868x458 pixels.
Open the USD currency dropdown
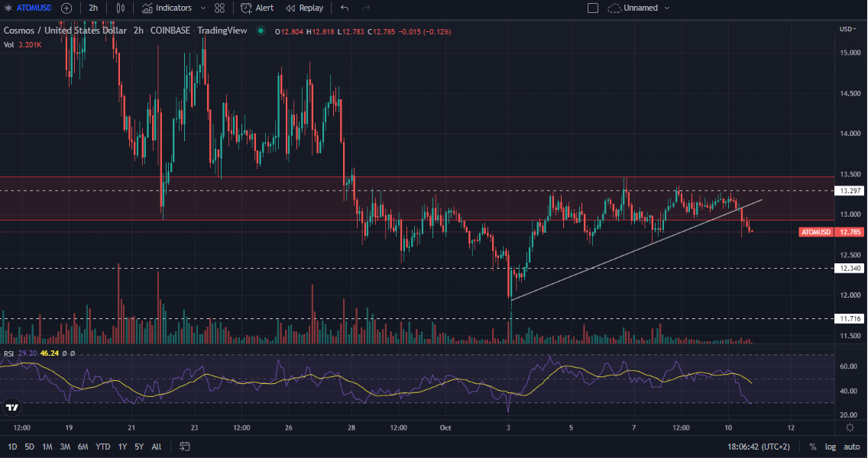[x=847, y=29]
